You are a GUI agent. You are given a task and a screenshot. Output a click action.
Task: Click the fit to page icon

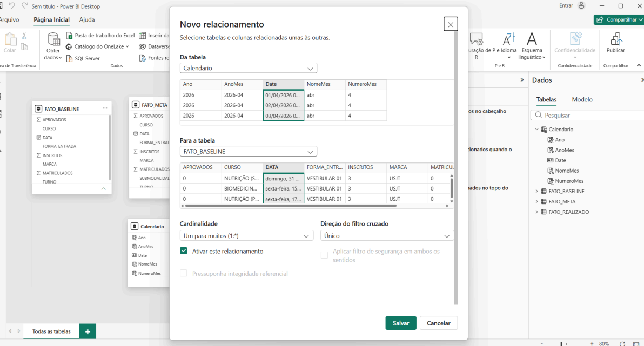tap(636, 343)
